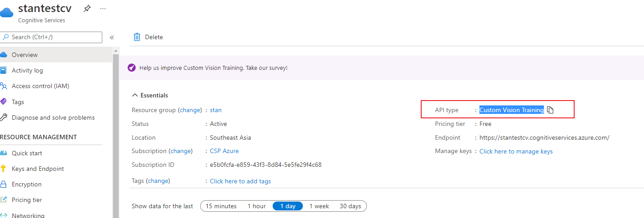Viewport: 644px width, 218px height.
Task: Change the tags
Action: pyautogui.click(x=158, y=181)
